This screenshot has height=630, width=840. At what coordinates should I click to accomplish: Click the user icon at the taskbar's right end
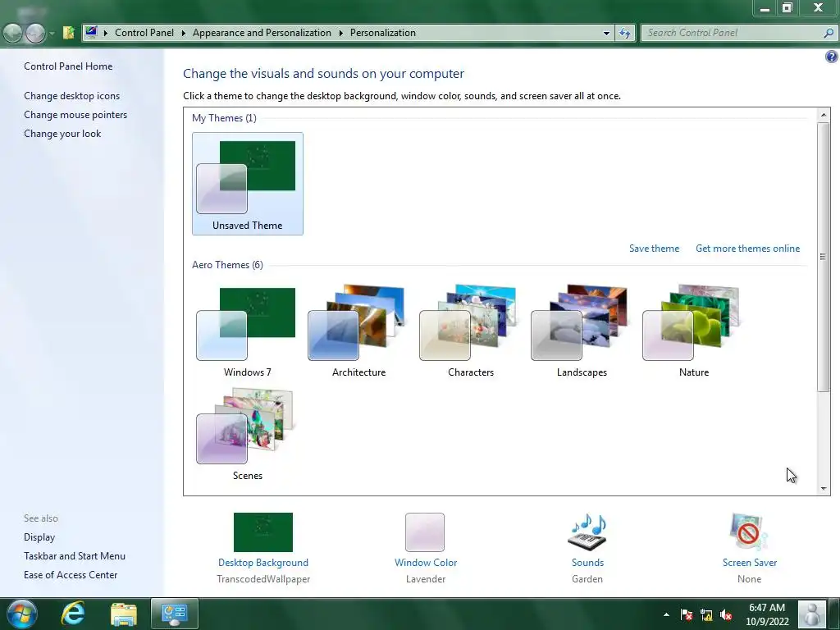tap(811, 614)
